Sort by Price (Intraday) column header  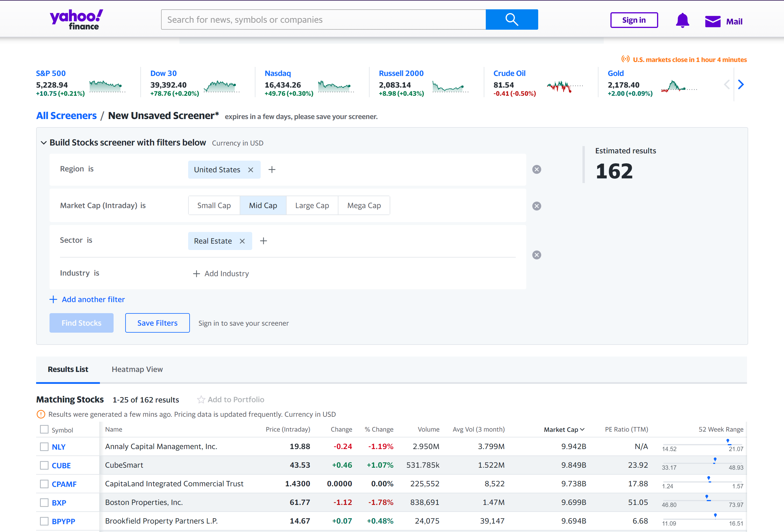(288, 429)
